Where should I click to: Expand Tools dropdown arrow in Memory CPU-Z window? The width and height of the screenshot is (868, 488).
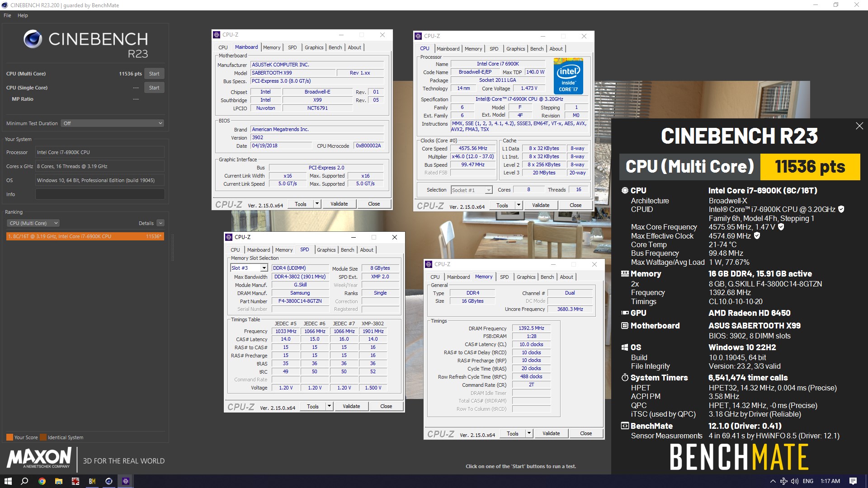tap(529, 434)
